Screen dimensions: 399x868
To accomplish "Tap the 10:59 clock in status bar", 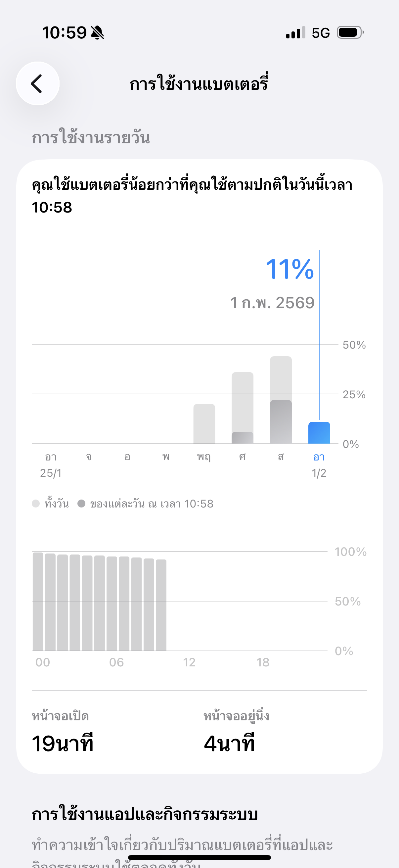I will (64, 33).
